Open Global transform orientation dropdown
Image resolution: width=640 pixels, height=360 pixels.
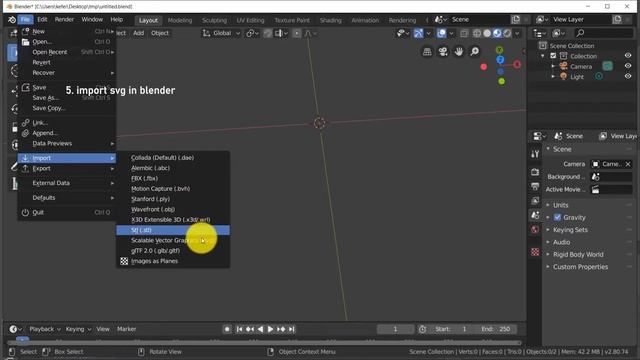point(222,33)
